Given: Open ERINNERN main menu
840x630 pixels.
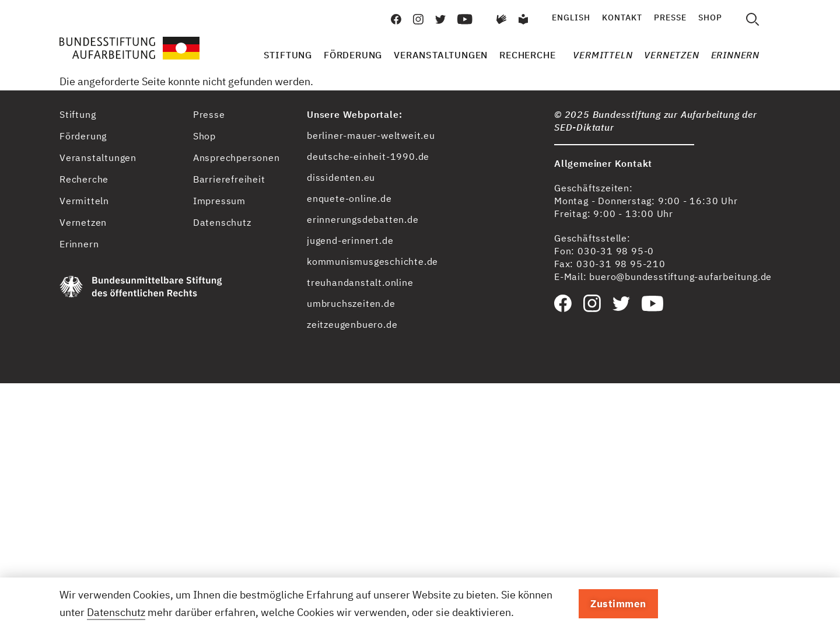Looking at the screenshot, I should (735, 55).
